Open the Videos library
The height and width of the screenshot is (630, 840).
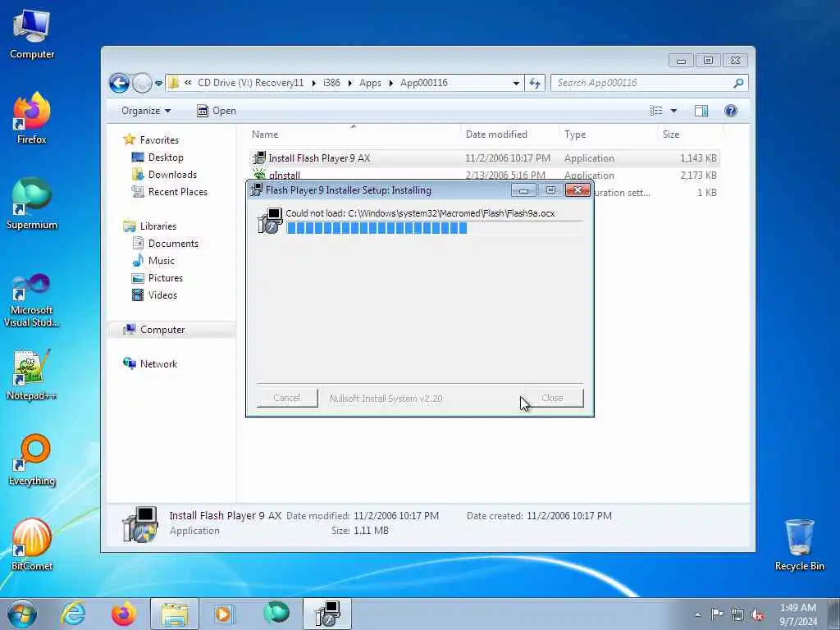(162, 294)
